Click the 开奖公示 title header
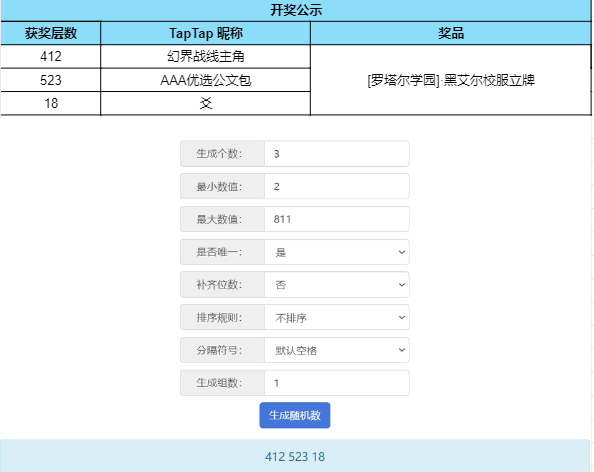The width and height of the screenshot is (594, 472). (296, 10)
